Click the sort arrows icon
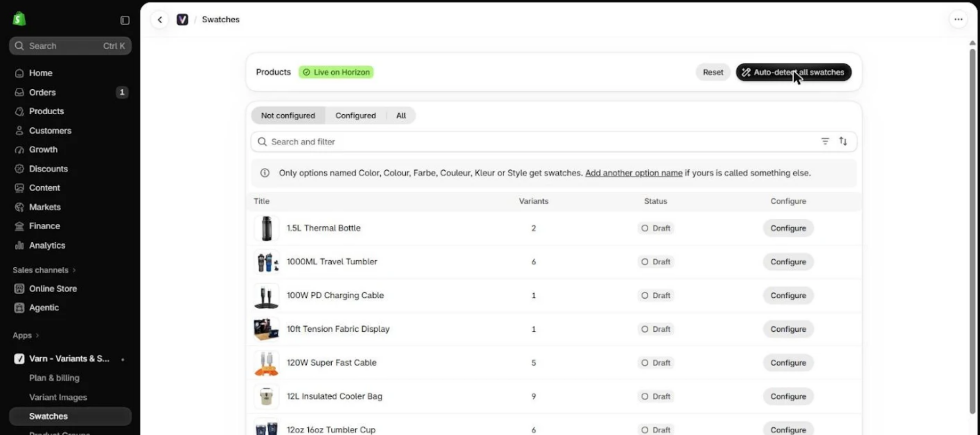This screenshot has height=435, width=980. [x=843, y=141]
